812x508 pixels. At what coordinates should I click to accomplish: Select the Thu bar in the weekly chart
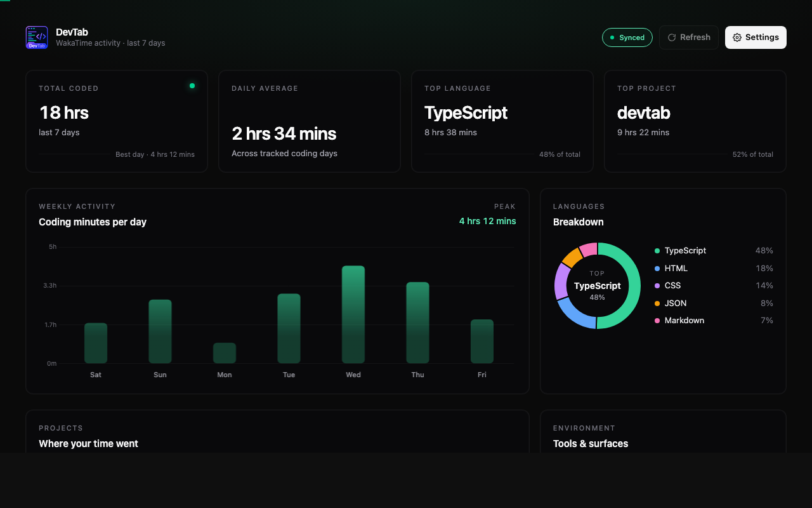pyautogui.click(x=417, y=323)
